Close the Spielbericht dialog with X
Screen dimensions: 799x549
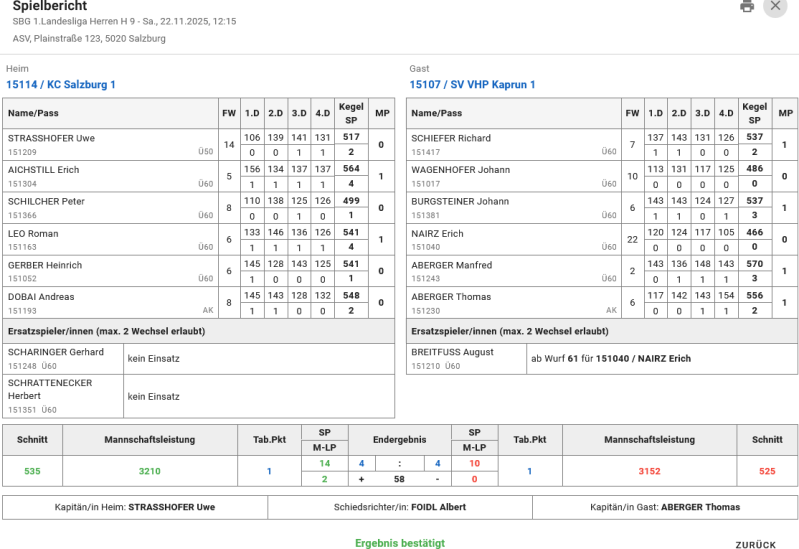coord(775,6)
